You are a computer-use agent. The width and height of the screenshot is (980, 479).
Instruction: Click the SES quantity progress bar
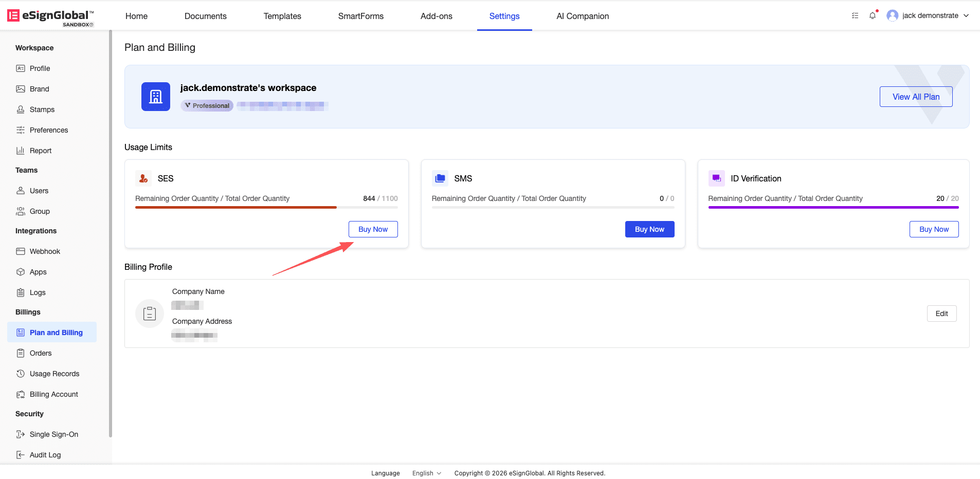(x=266, y=207)
